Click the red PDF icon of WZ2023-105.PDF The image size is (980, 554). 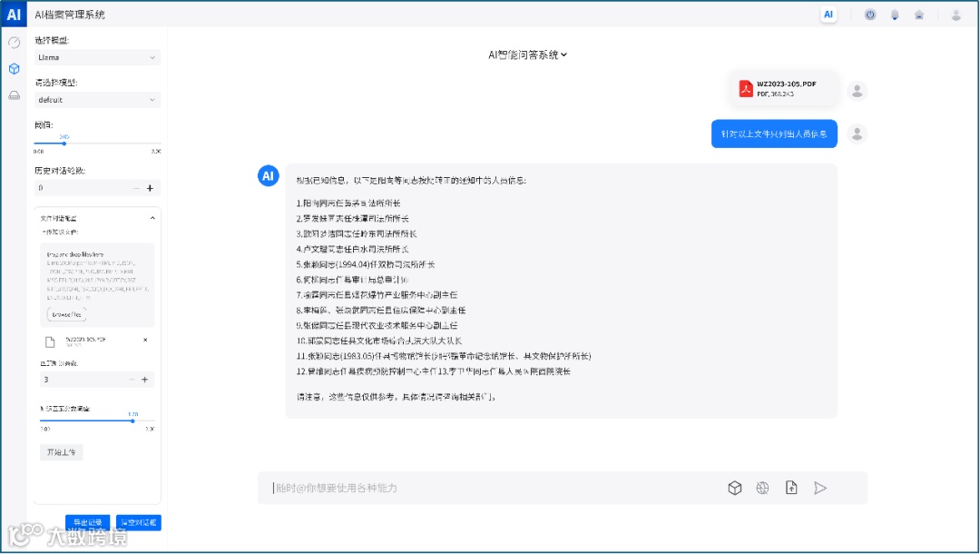click(746, 89)
